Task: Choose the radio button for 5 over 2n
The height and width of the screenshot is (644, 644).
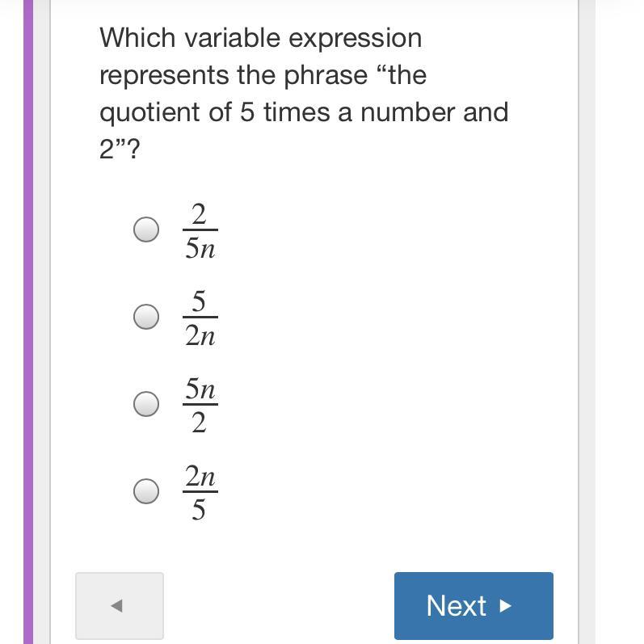Action: coord(146,317)
